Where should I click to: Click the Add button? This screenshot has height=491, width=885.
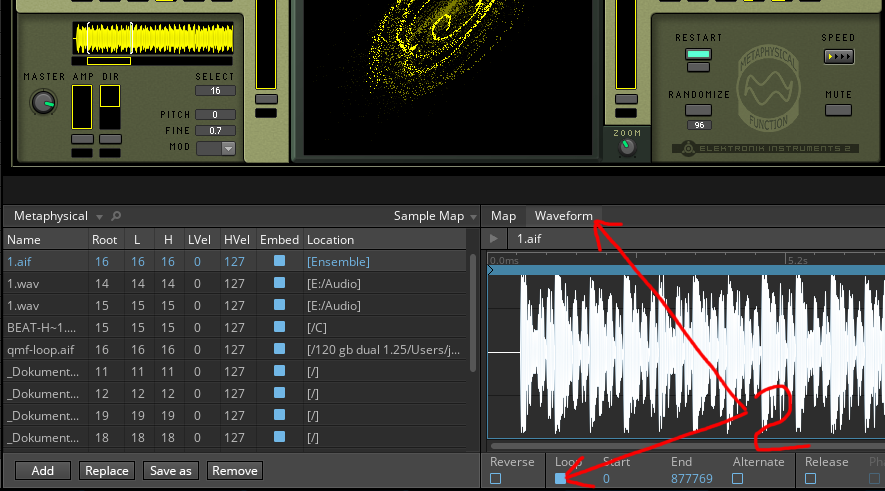[43, 471]
